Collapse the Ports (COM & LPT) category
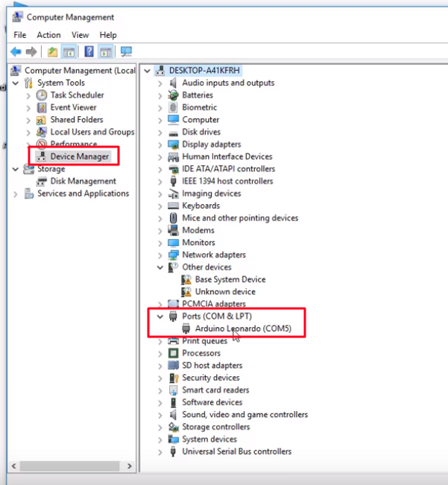The width and height of the screenshot is (448, 485). (x=160, y=317)
